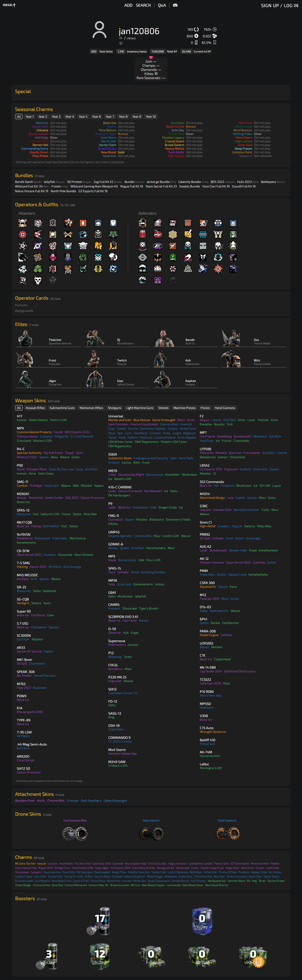The height and width of the screenshot is (980, 302).
Task: Select the Glaz red crosshair attacker icon
Action: tap(23, 234)
